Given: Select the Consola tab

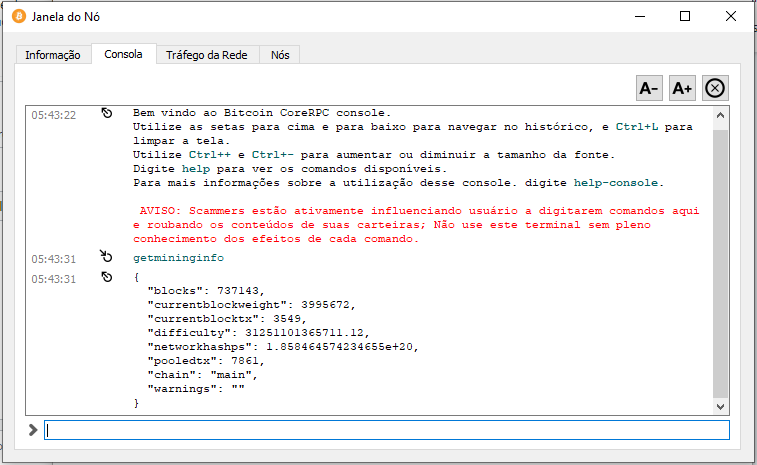Looking at the screenshot, I should coord(124,54).
